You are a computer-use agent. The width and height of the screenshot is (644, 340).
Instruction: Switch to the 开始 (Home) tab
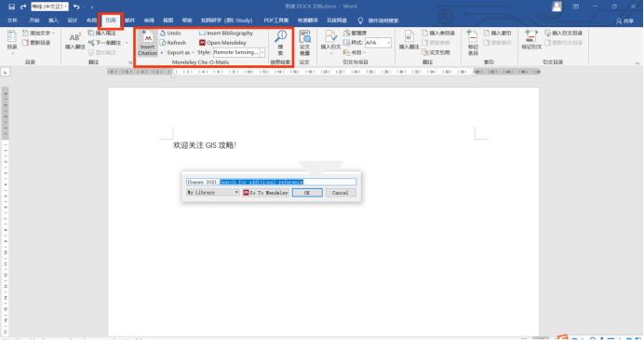pos(34,20)
